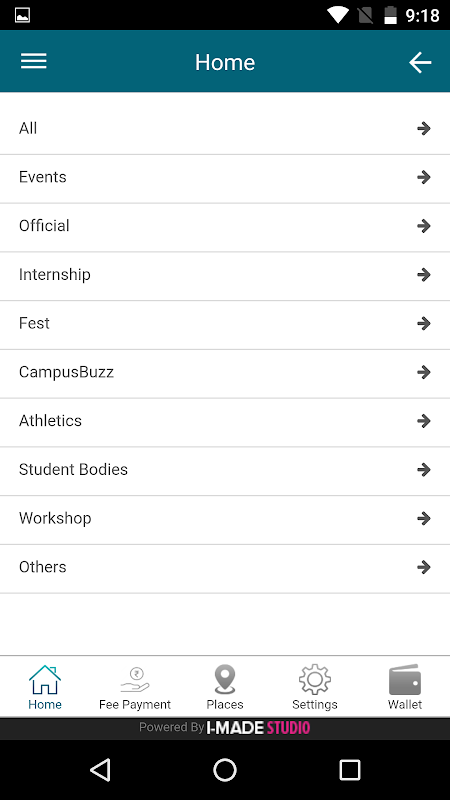
Task: Open the Wallet icon
Action: pos(405,680)
